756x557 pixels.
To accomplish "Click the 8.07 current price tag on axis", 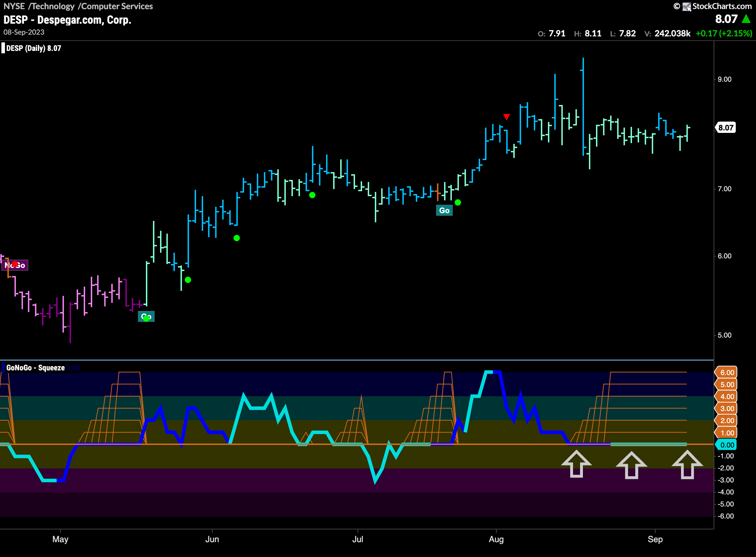I will [x=726, y=128].
